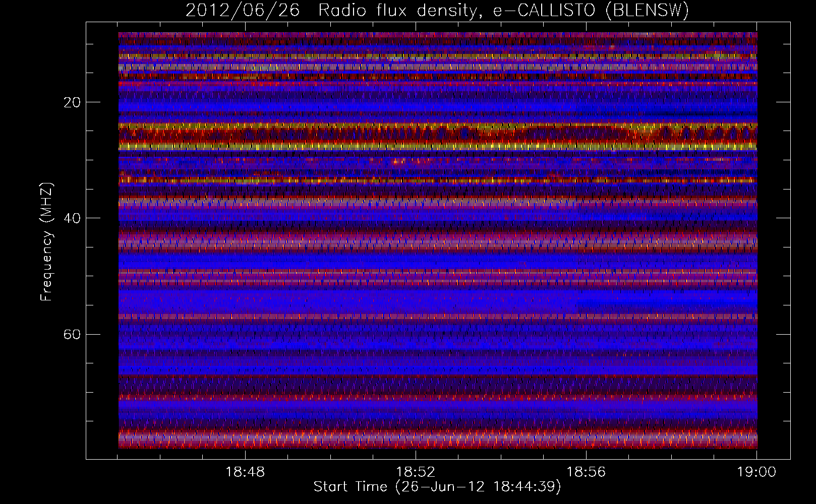
Task: Click the 'Start Time (26-Jun-12 18:44:39)' axis label
Action: point(437,487)
